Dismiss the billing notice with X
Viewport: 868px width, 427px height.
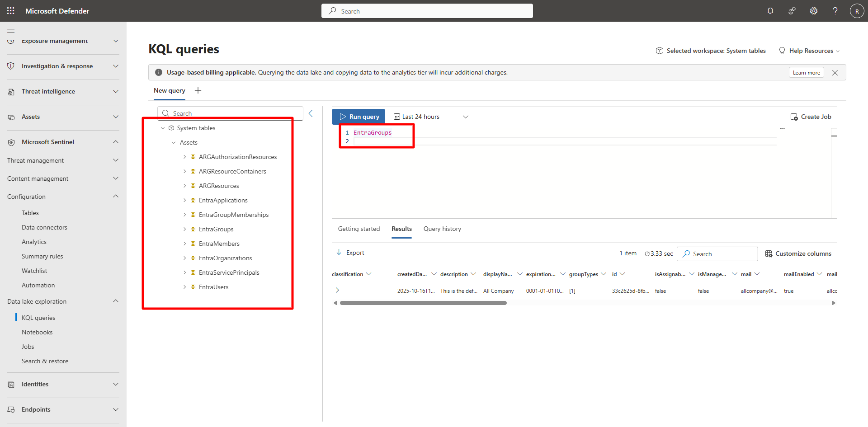tap(835, 73)
